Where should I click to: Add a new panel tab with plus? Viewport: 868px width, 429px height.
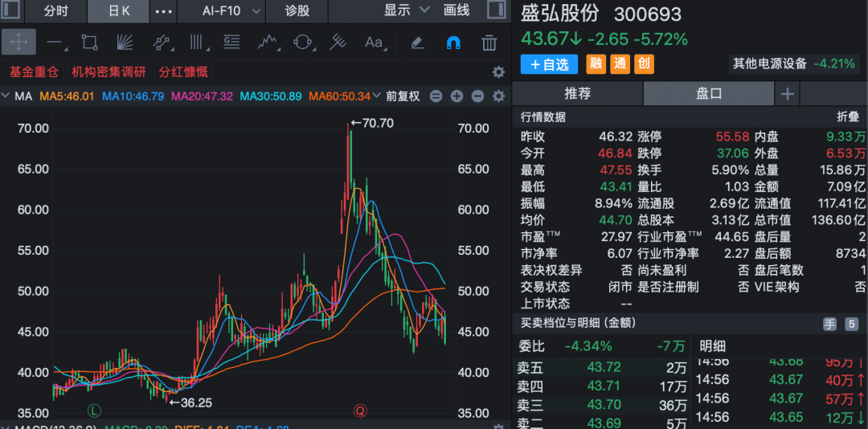(x=787, y=94)
